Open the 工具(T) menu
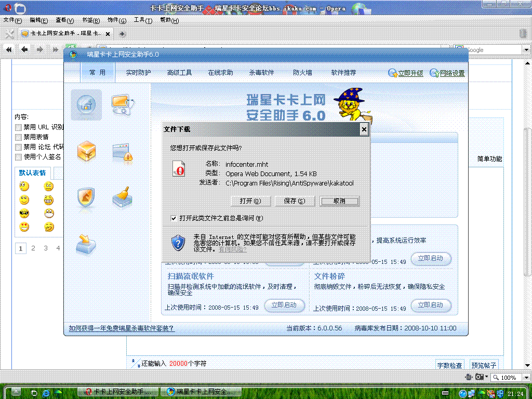This screenshot has width=532, height=399. point(143,20)
